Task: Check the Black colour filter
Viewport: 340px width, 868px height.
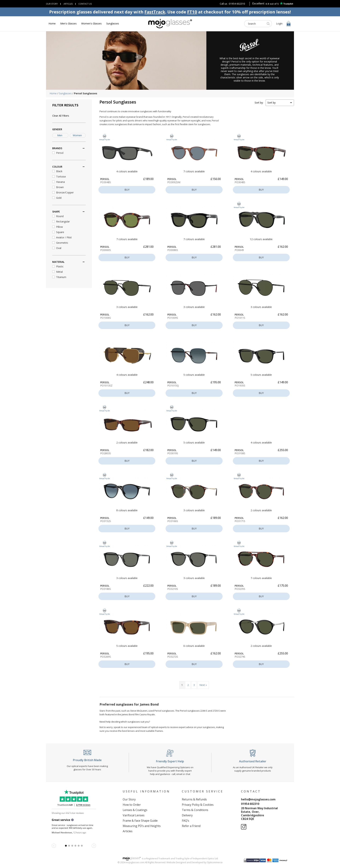Action: point(53,171)
